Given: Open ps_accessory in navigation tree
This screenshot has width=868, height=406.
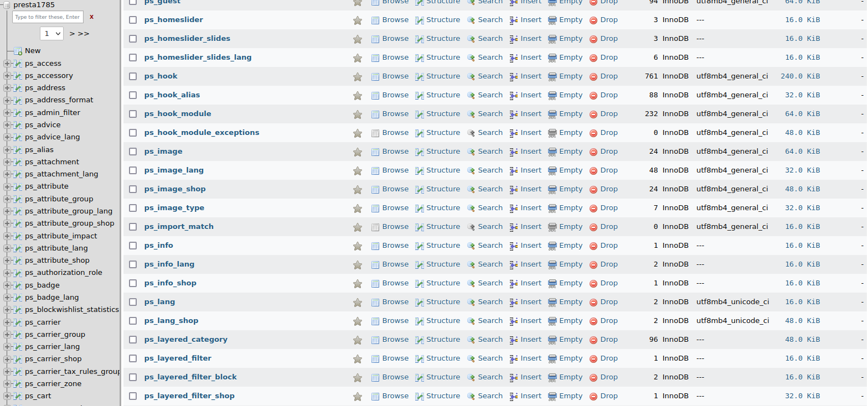Looking at the screenshot, I should click(x=49, y=76).
